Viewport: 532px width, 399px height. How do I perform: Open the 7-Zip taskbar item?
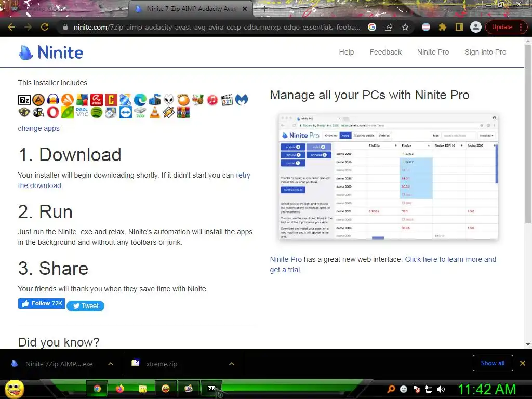pos(211,389)
